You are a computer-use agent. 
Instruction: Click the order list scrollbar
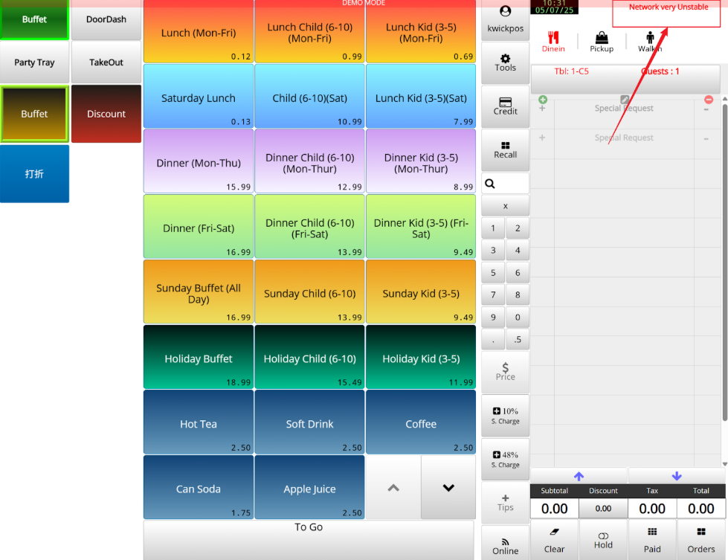pyautogui.click(x=724, y=263)
